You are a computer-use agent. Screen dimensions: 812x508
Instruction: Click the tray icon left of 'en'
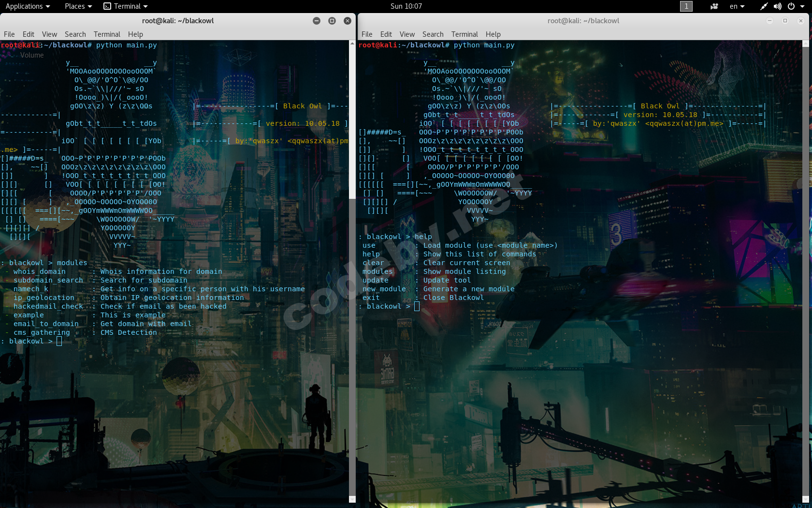pyautogui.click(x=714, y=6)
